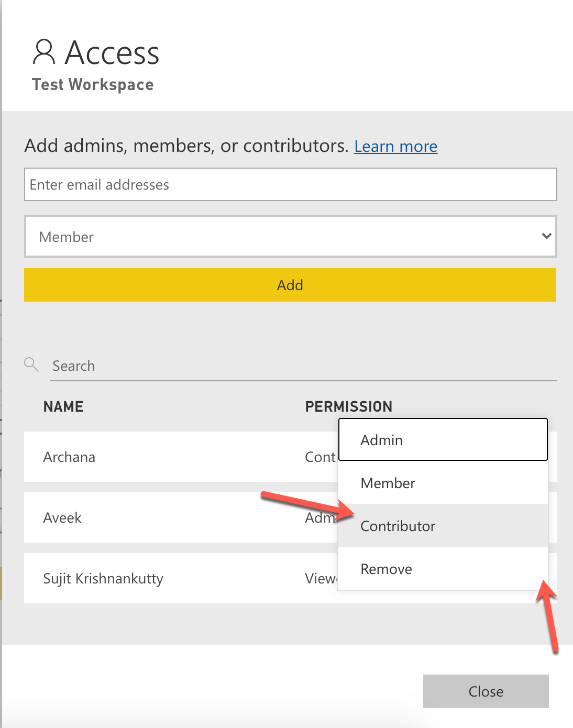
Task: Select Member from the permission popup menu
Action: (443, 483)
